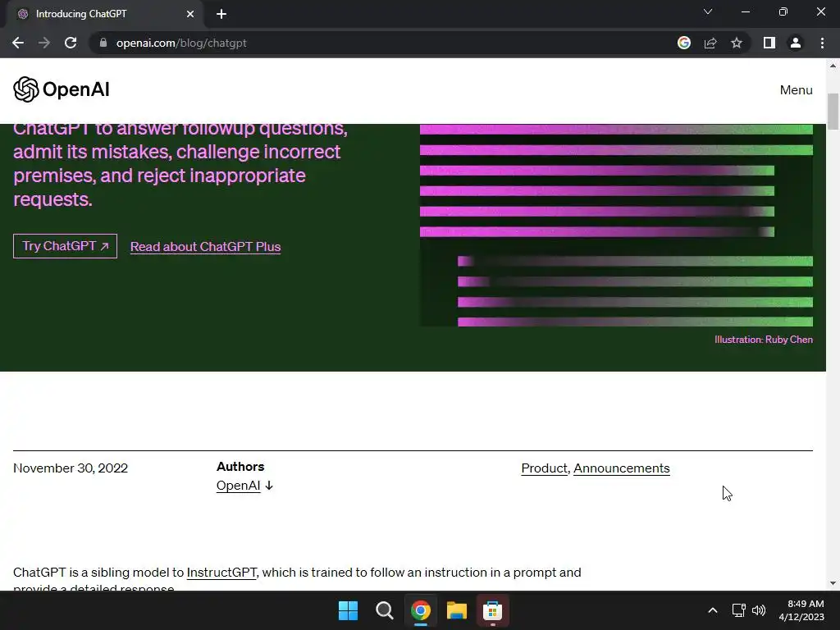This screenshot has height=630, width=840.
Task: Open the Announcements category link
Action: 622,468
